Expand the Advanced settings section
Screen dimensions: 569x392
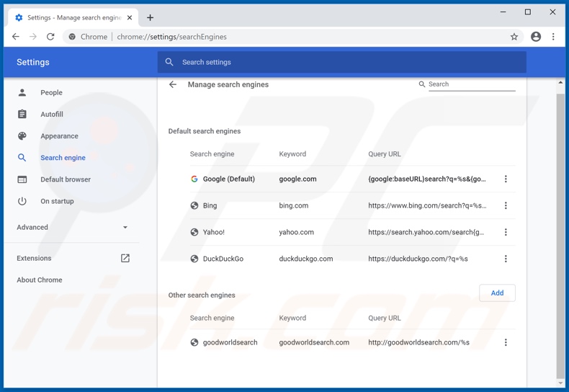72,227
